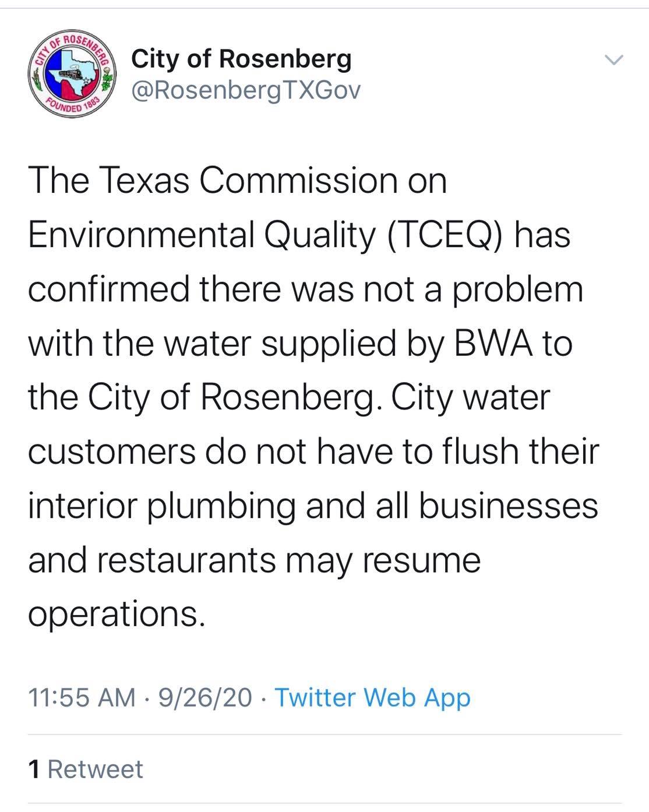Visit the @RosenbergTXGov handle
649x812 pixels.
click(x=246, y=90)
